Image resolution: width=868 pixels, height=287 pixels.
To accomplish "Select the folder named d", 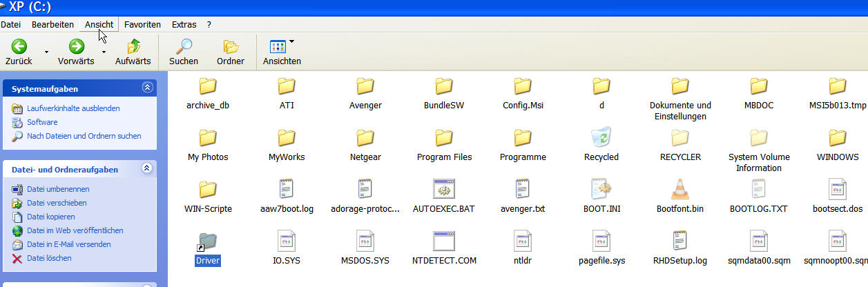I will 601,86.
